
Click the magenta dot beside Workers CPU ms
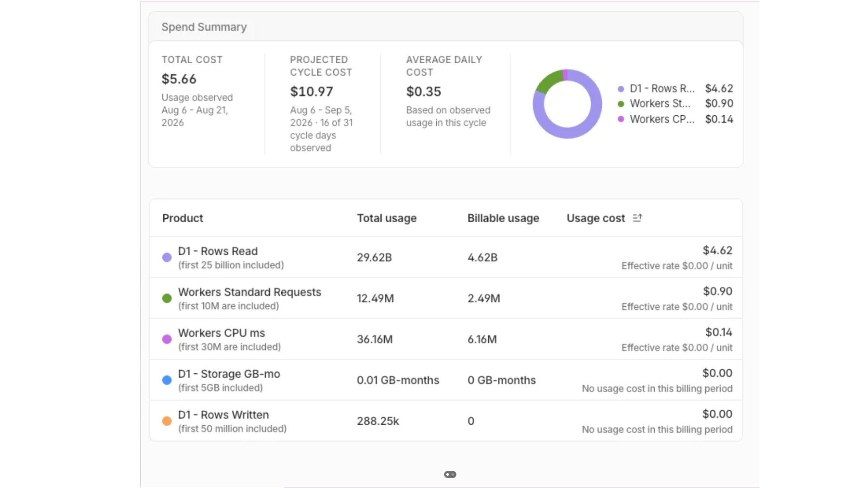click(x=167, y=339)
